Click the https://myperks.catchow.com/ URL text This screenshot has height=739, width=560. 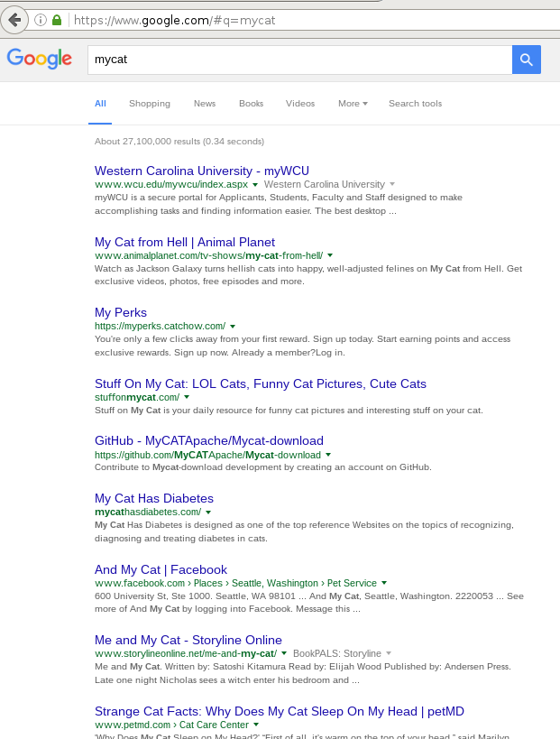point(161,326)
